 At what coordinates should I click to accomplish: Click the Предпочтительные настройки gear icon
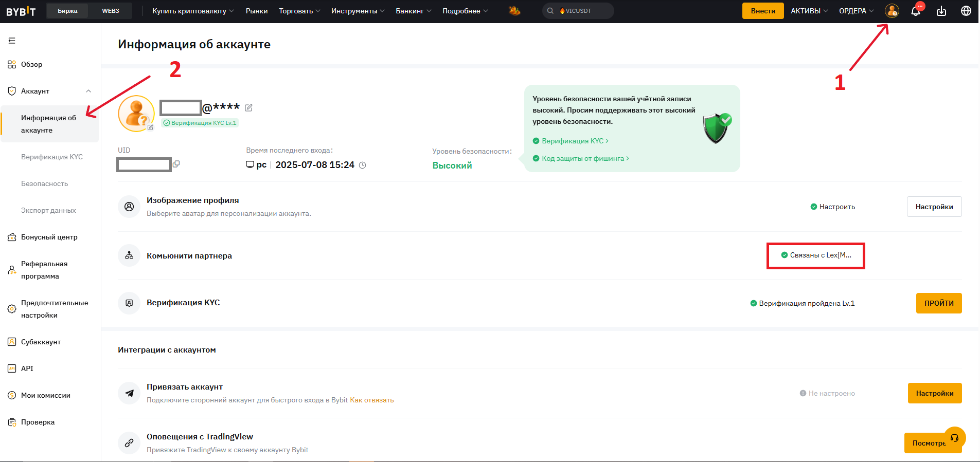coord(12,309)
